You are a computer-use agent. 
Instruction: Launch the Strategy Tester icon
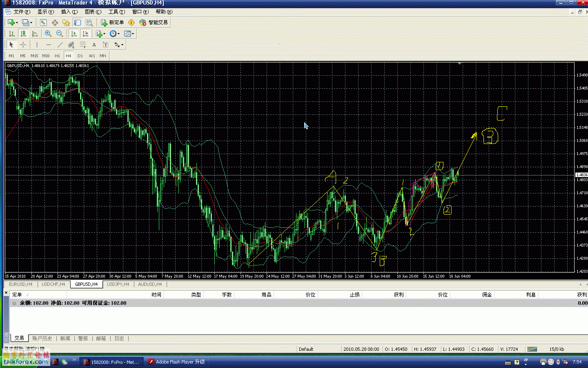[89, 22]
